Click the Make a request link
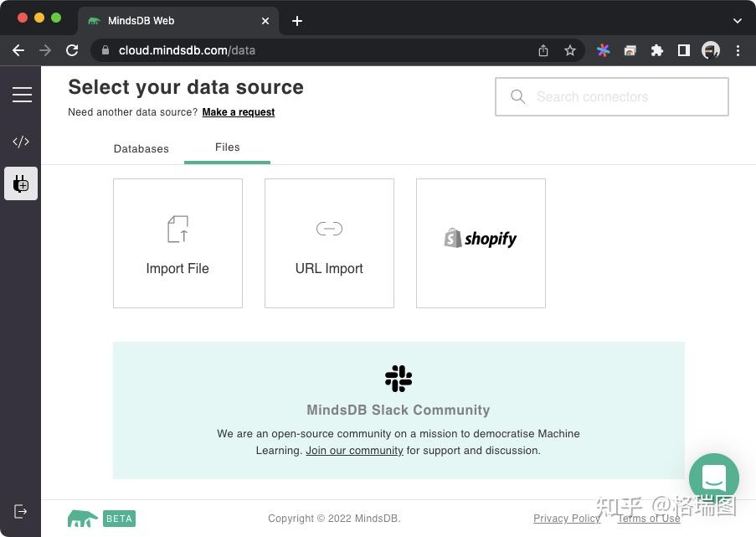This screenshot has height=537, width=756. tap(239, 112)
